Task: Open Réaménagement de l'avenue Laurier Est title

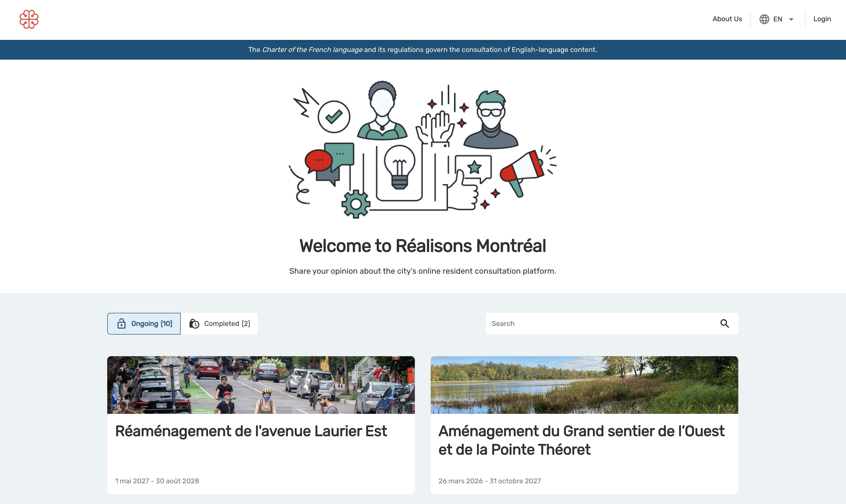Action: tap(251, 431)
